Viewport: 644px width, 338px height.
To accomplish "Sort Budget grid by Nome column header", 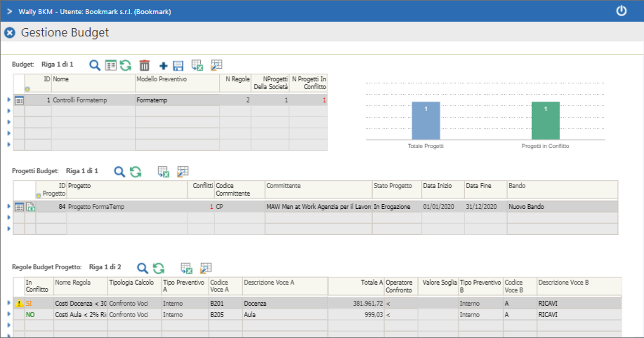I will 93,83.
